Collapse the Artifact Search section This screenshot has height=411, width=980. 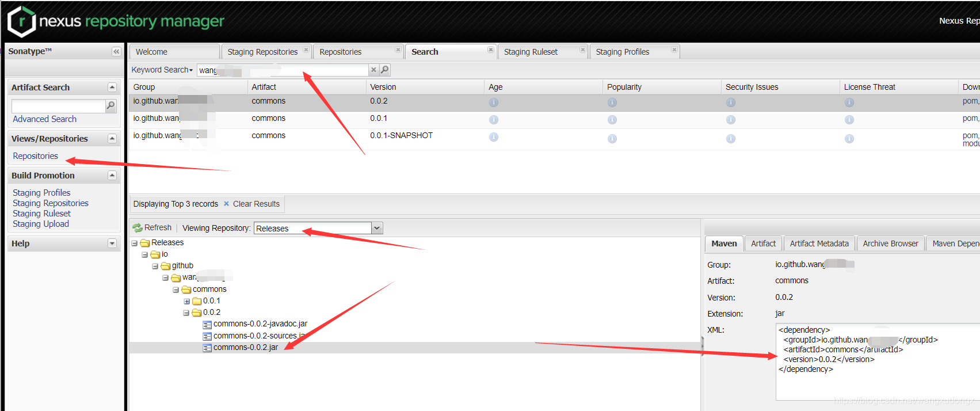[x=112, y=87]
